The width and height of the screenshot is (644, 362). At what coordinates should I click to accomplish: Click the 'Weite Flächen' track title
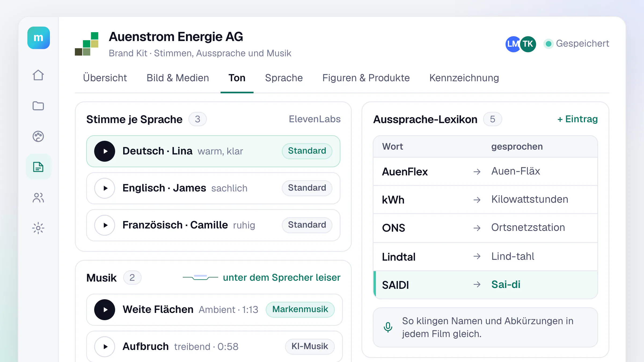click(x=158, y=309)
